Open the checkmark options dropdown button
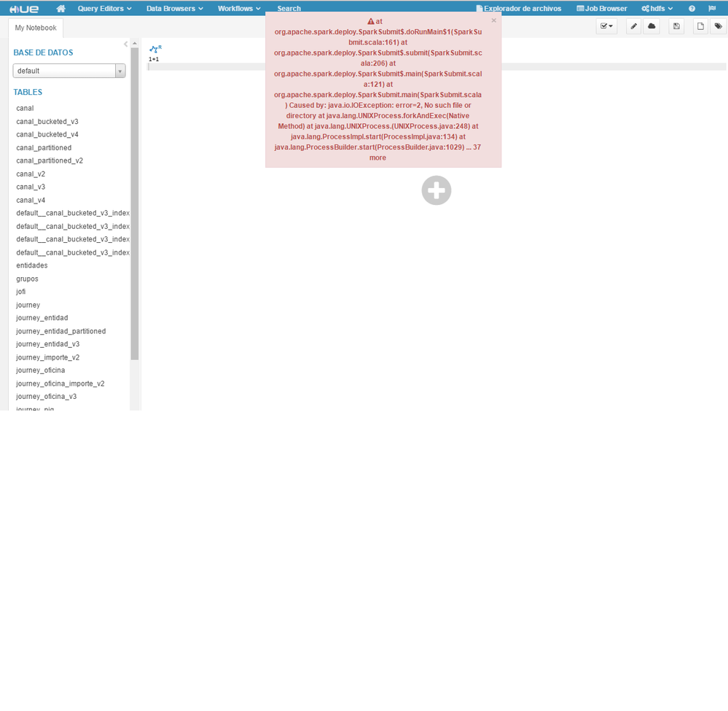Viewport: 728px width, 711px height. point(606,26)
